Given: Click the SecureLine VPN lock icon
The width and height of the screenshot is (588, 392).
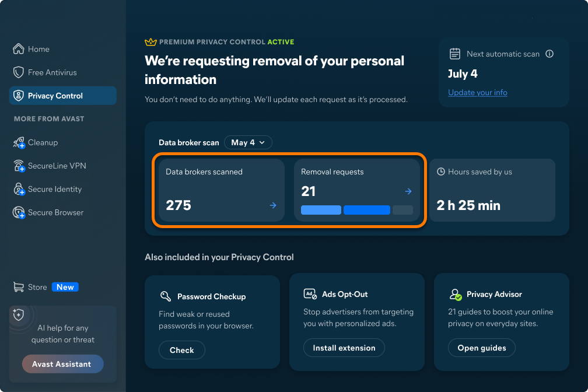Looking at the screenshot, I should click(x=19, y=166).
